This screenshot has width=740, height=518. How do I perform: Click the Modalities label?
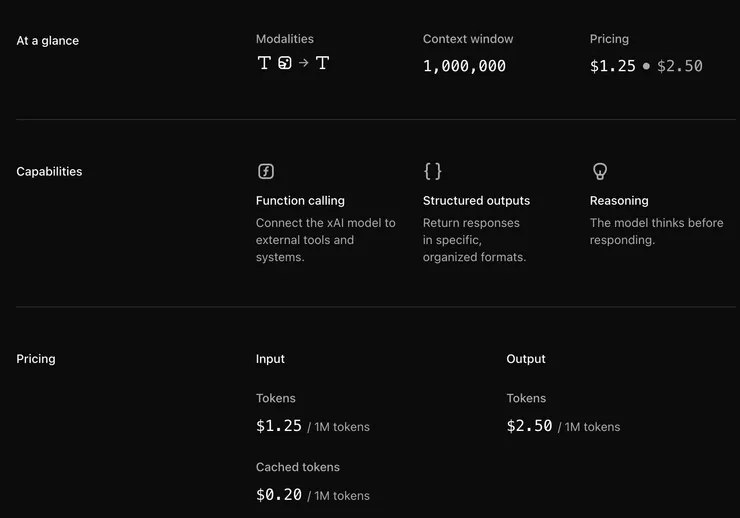pos(285,39)
